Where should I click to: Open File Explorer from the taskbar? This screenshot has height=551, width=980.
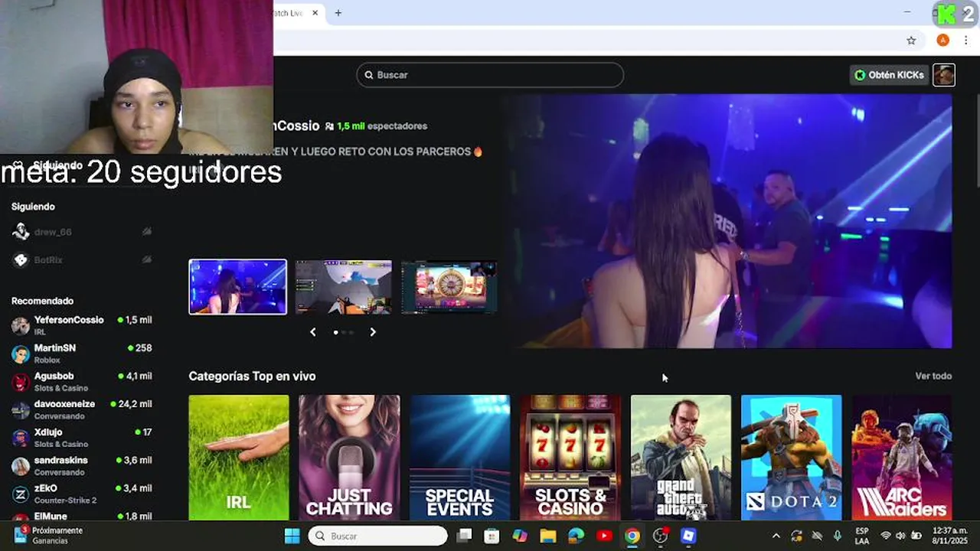[x=548, y=536]
